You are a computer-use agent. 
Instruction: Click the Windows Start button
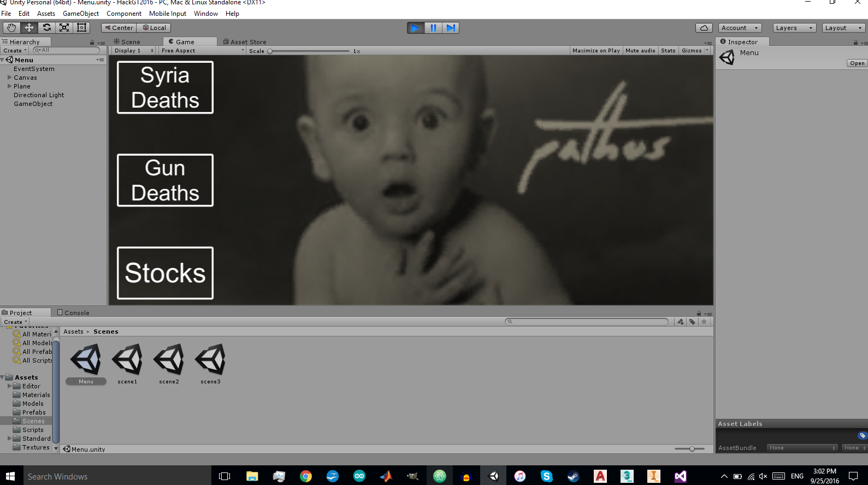point(10,476)
